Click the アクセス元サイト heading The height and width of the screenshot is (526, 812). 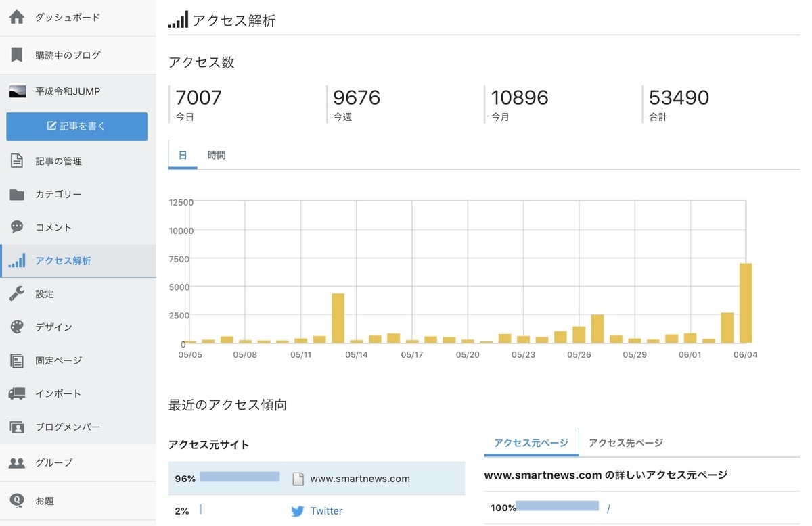tap(208, 445)
